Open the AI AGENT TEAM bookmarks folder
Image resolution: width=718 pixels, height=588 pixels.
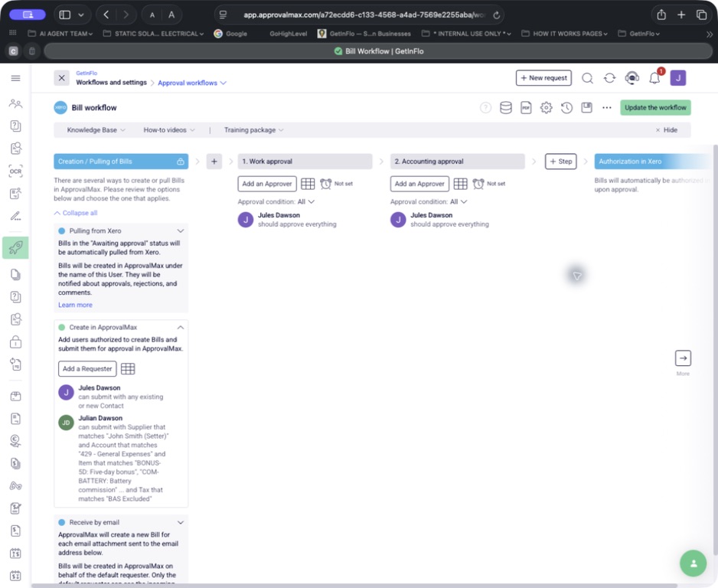pos(60,34)
